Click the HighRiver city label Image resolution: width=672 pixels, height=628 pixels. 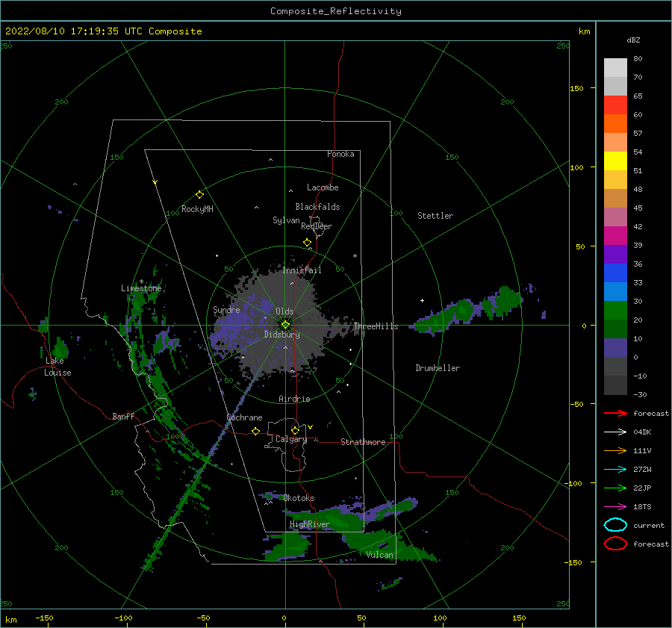pyautogui.click(x=310, y=524)
